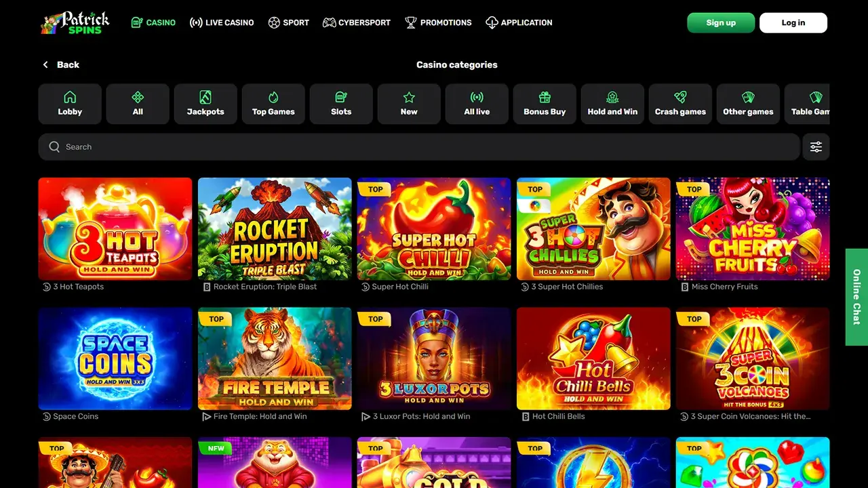Go Back using the back arrow
The image size is (868, 488).
(60, 64)
